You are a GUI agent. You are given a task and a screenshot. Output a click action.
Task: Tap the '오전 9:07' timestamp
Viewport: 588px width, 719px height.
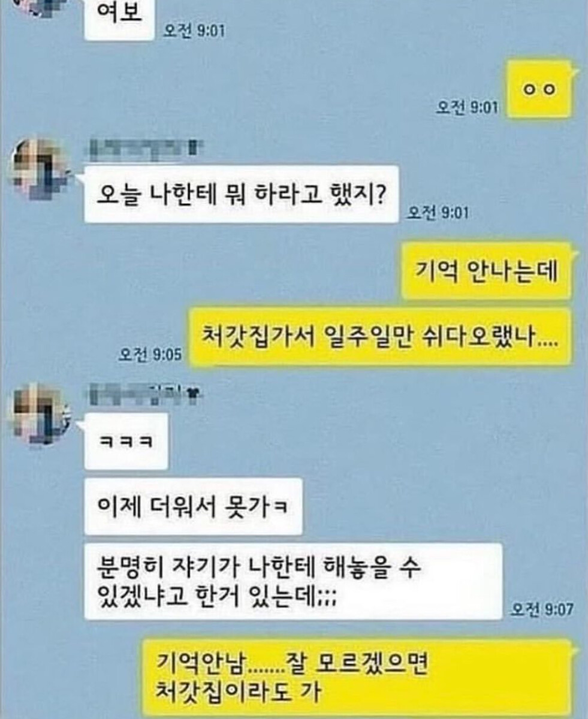click(542, 609)
